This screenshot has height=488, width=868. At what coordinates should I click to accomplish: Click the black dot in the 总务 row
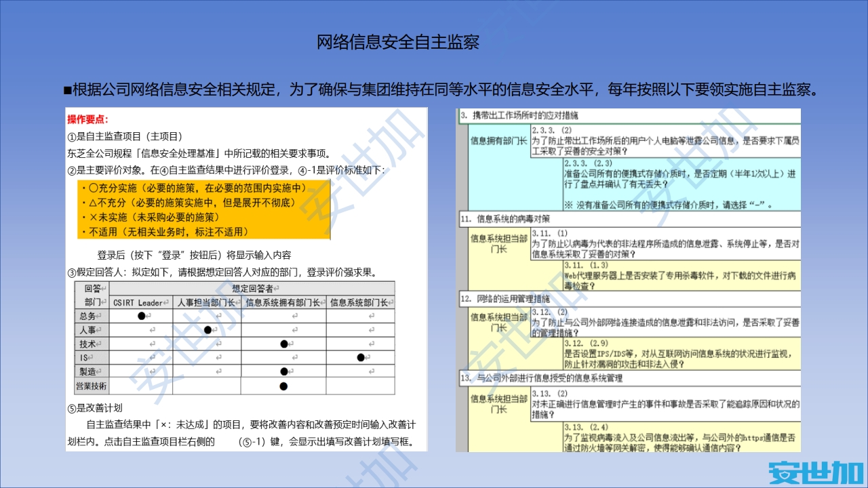coord(141,316)
